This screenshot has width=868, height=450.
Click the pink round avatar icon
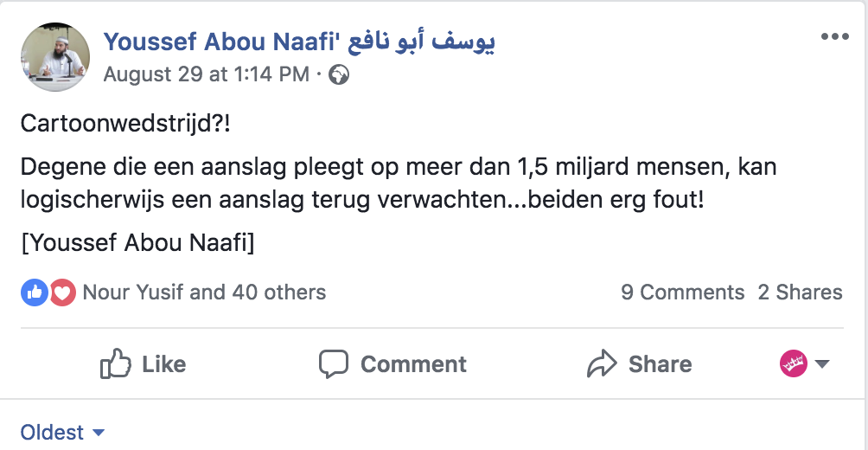793,364
